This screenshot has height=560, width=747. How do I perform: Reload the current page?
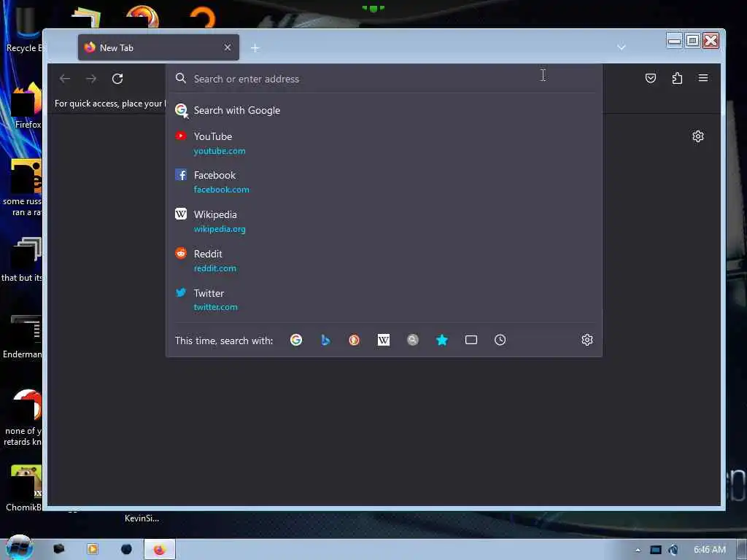[x=117, y=79]
